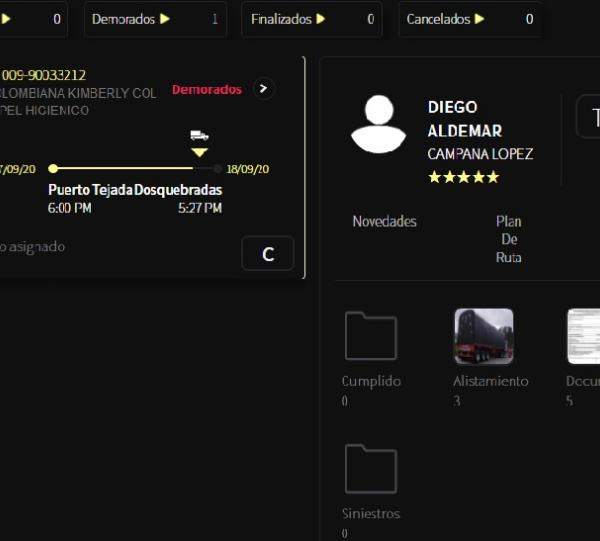Click the Cancelados count of 0
Screen dimensions: 600x541
coord(529,19)
